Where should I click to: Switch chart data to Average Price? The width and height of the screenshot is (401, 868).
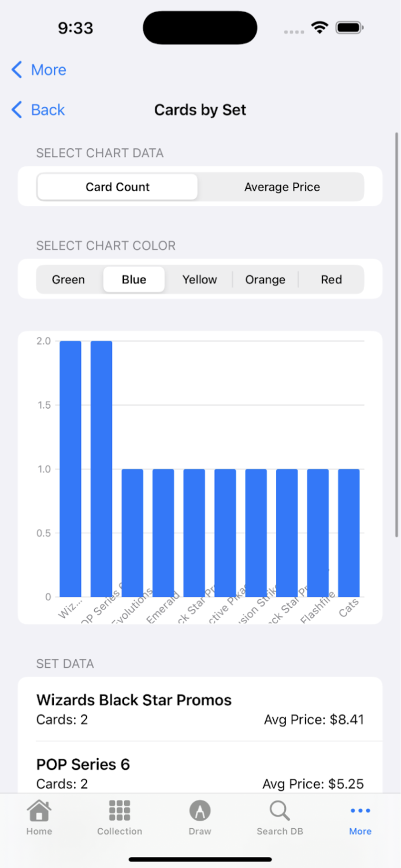pos(282,186)
